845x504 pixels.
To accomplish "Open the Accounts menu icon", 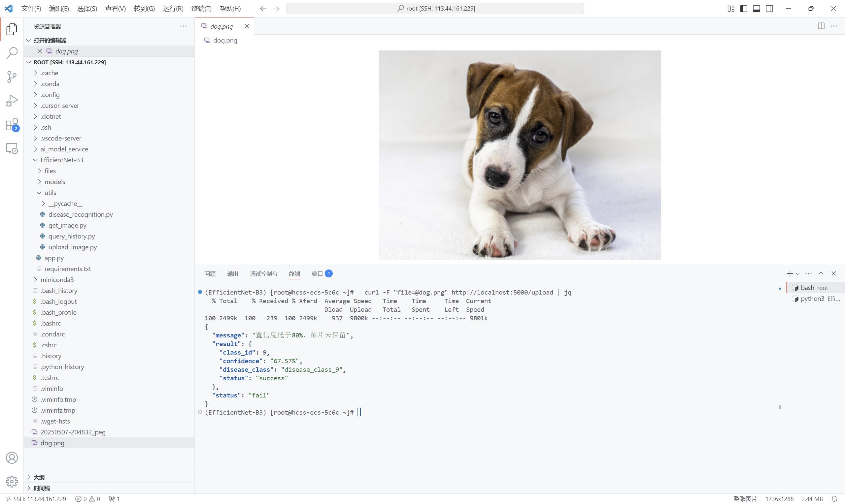I will pos(12,458).
